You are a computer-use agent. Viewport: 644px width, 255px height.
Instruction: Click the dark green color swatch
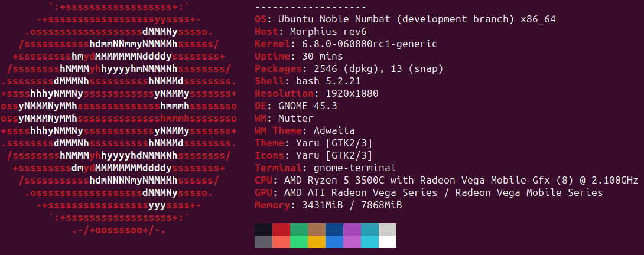298,229
